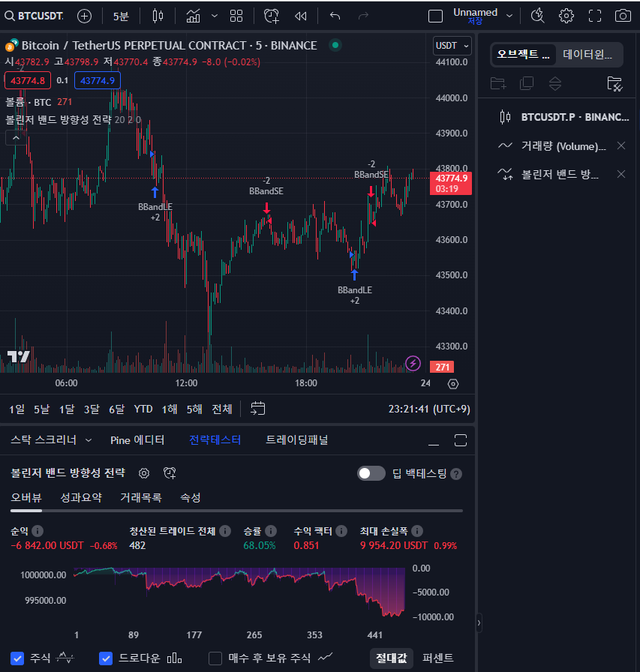Set range to 전체
The height and width of the screenshot is (672, 640).
tap(222, 409)
